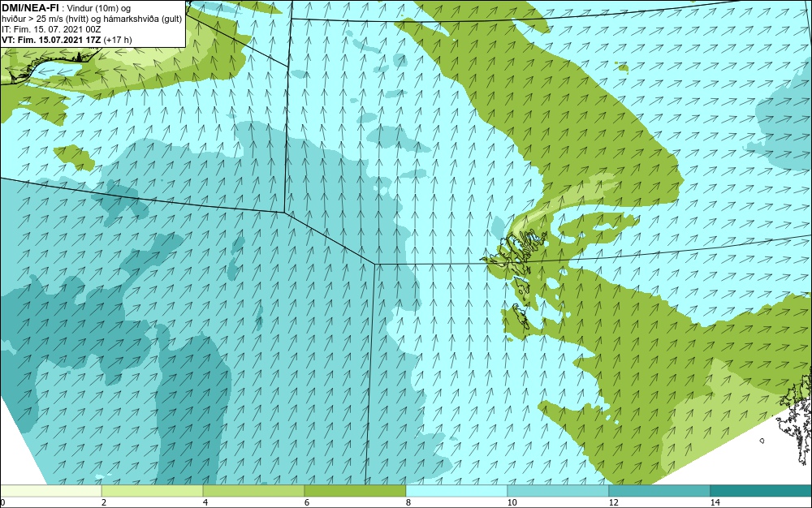812x508 pixels.
Task: Click the 6–8 m/s olive green swatch
Action: [356, 491]
